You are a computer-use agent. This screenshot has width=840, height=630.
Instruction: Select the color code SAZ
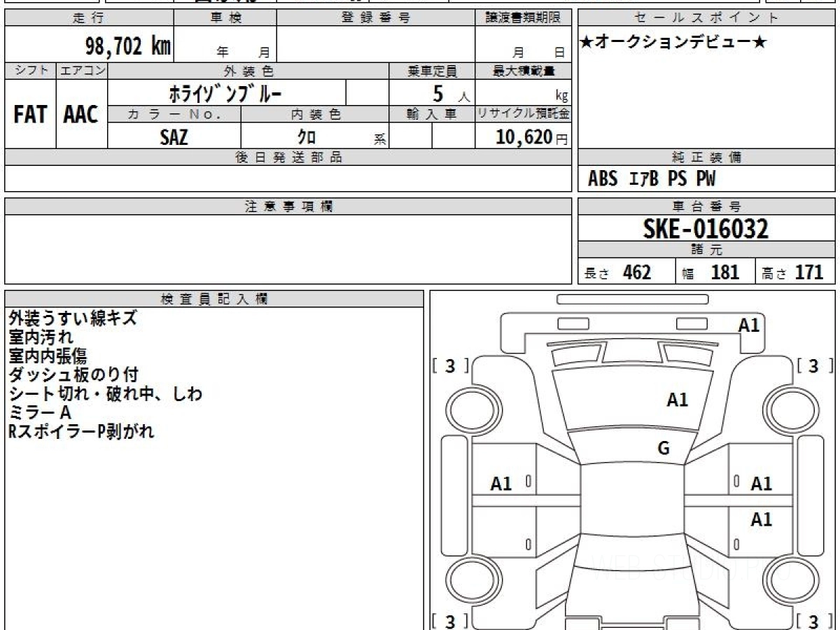click(174, 136)
